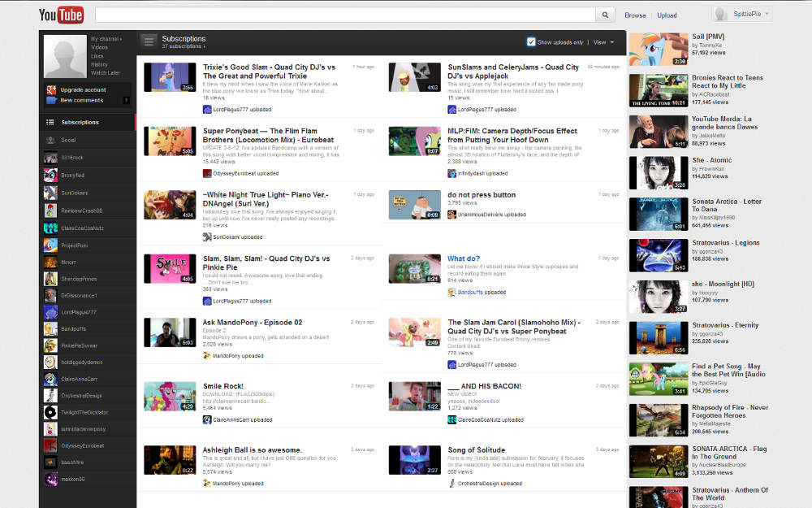Click the search magnifier button
812x508 pixels.
coord(605,15)
